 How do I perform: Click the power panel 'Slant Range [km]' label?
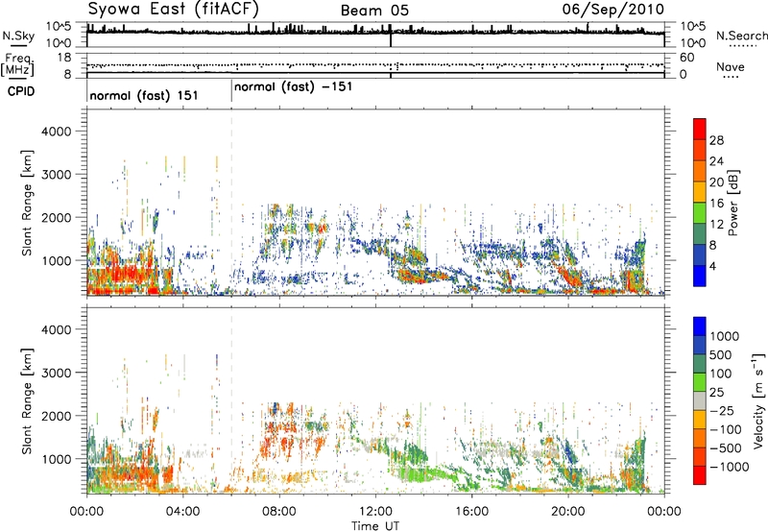[27, 203]
